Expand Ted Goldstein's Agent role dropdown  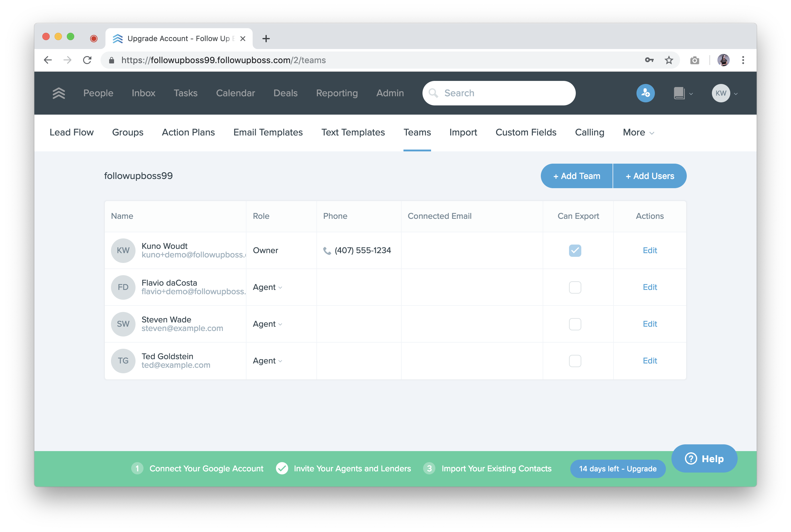(x=267, y=361)
